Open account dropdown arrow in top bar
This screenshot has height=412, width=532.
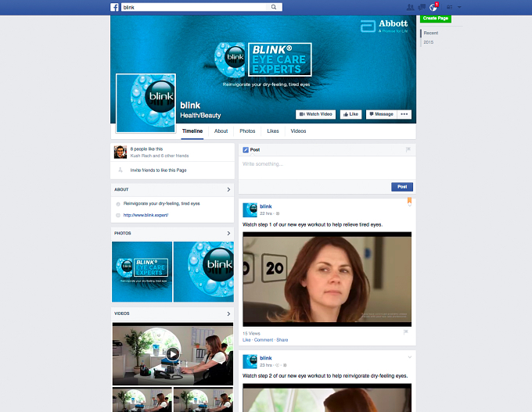(x=459, y=7)
